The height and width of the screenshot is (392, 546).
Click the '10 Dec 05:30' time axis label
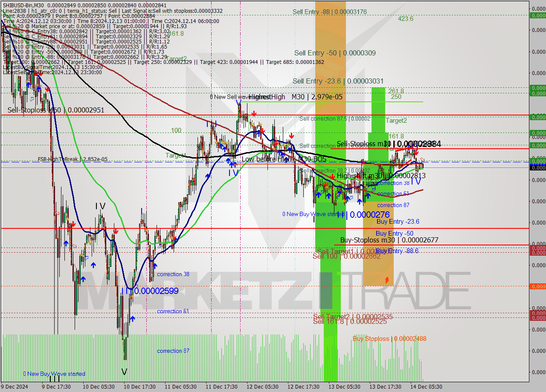[99, 387]
